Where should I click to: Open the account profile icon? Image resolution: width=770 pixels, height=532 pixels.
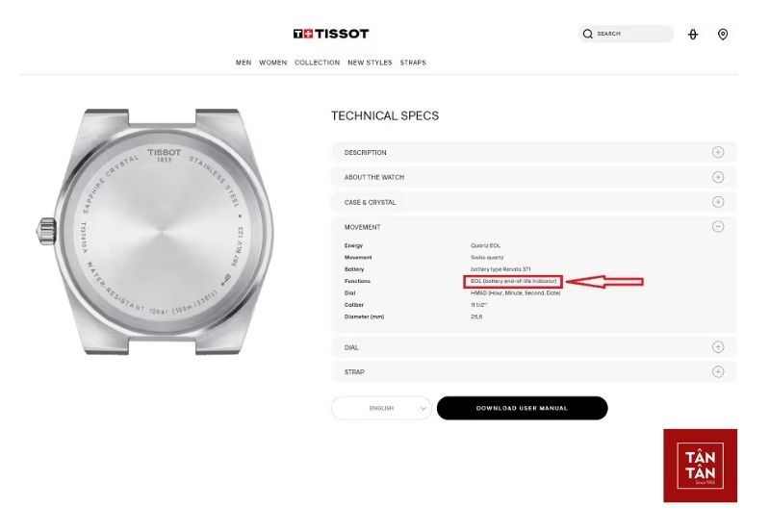tap(693, 35)
